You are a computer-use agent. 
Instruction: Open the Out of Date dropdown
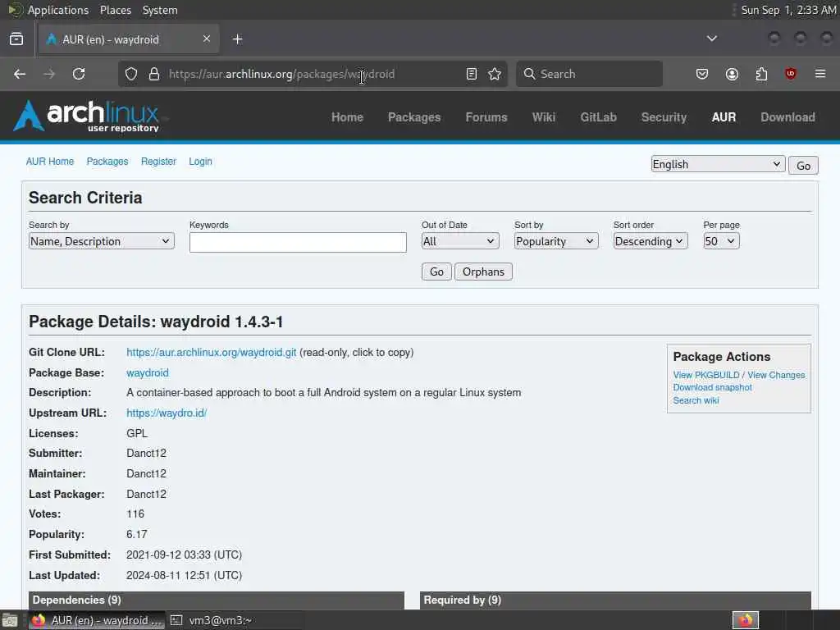(460, 241)
